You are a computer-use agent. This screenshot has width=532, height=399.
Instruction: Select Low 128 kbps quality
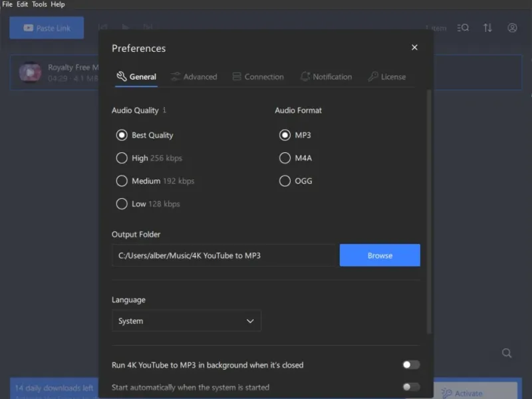tap(148, 204)
